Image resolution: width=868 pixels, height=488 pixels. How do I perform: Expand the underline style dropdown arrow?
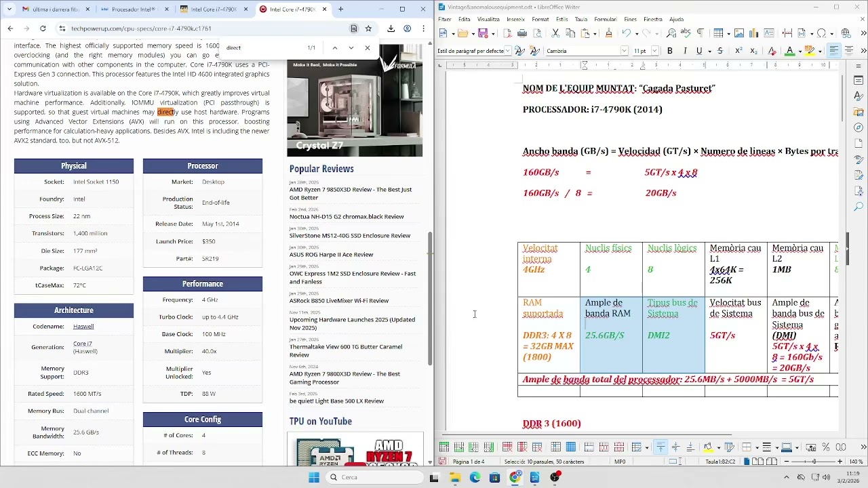click(x=709, y=51)
